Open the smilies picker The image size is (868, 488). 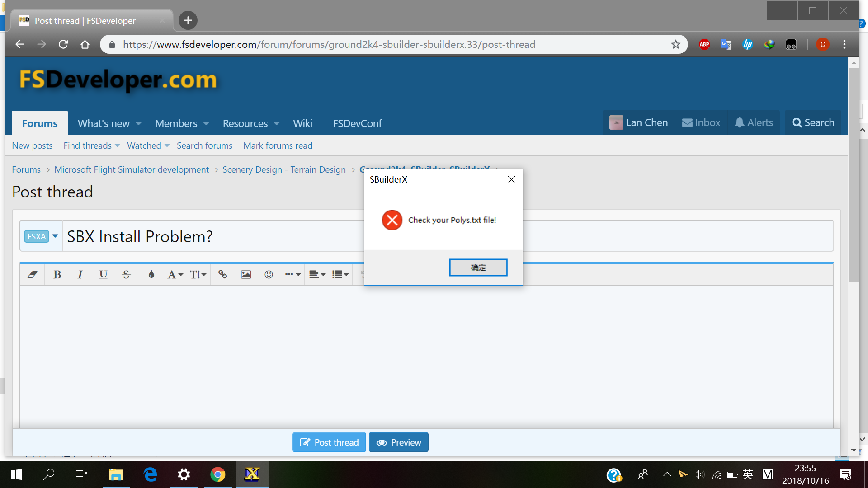(269, 274)
